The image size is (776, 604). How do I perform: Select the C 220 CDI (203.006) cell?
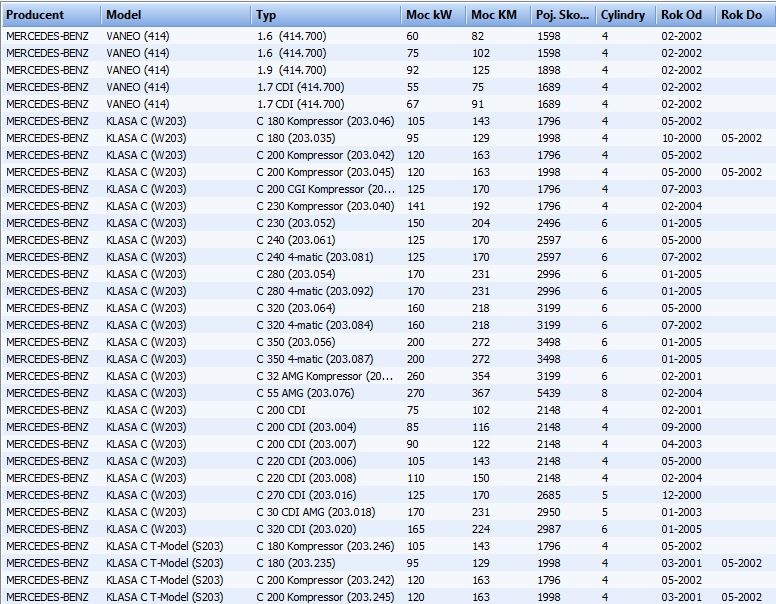pos(306,461)
